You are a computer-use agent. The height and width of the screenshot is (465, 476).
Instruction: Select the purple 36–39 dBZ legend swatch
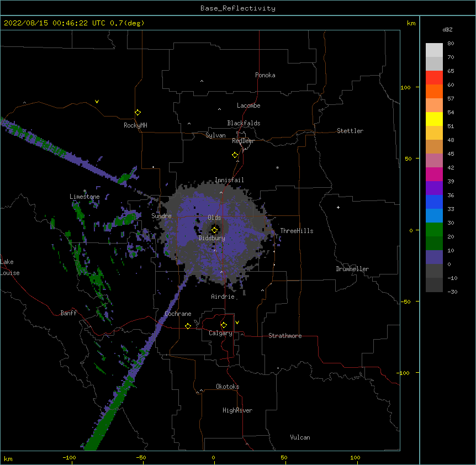(x=434, y=188)
